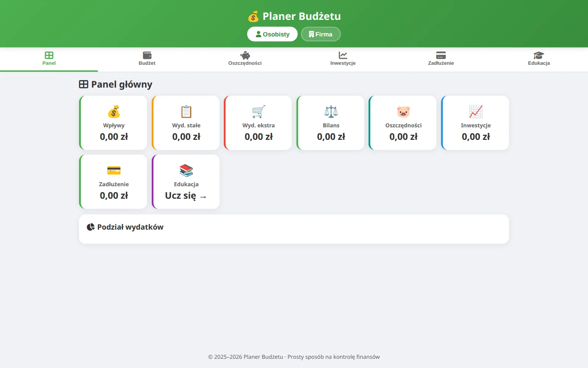This screenshot has width=588, height=368.
Task: Click the Oszczędności card 0,00 zł amount
Action: click(x=404, y=137)
